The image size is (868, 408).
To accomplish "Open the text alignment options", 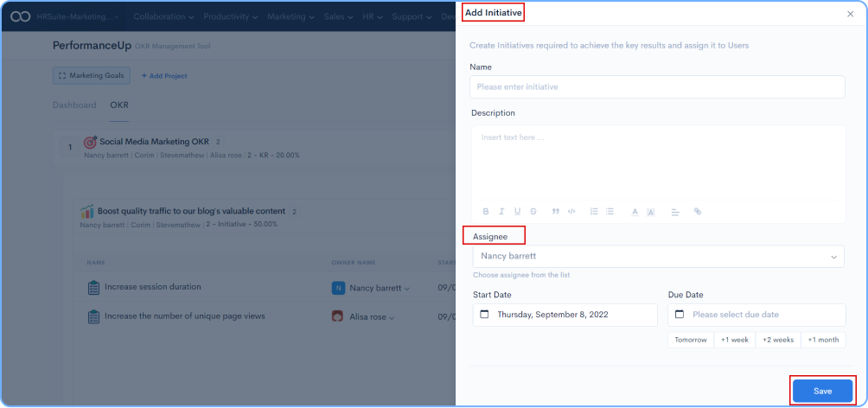I will [675, 211].
